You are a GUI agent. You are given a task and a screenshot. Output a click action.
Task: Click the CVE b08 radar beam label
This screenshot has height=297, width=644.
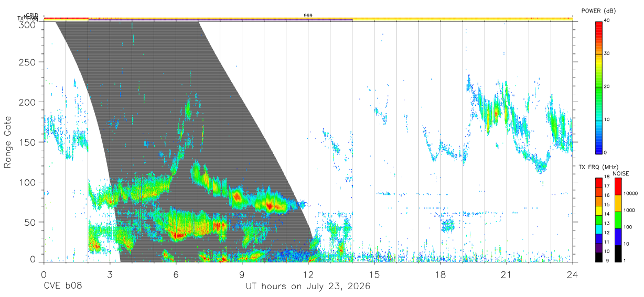click(62, 287)
